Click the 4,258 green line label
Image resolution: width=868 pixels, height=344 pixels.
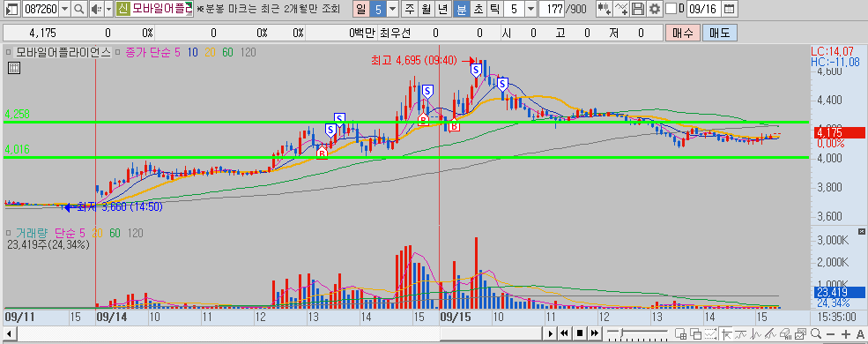(17, 114)
